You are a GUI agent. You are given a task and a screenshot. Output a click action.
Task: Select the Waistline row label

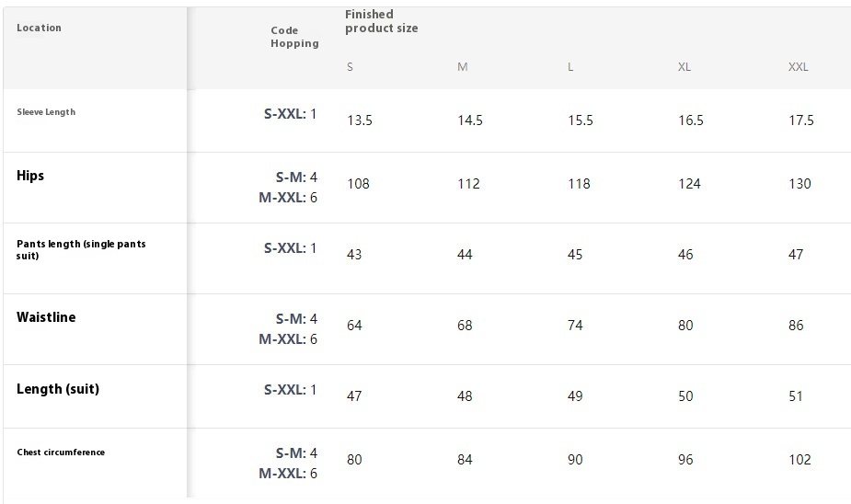coord(46,317)
